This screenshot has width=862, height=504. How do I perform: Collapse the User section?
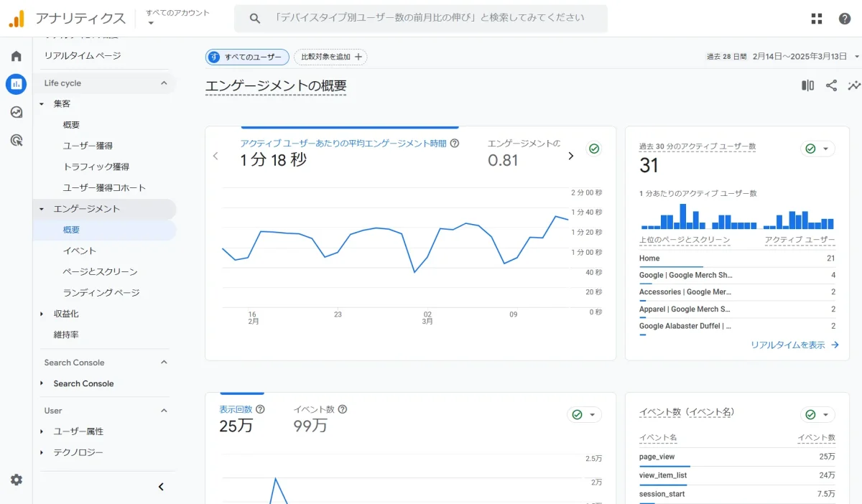click(x=164, y=411)
